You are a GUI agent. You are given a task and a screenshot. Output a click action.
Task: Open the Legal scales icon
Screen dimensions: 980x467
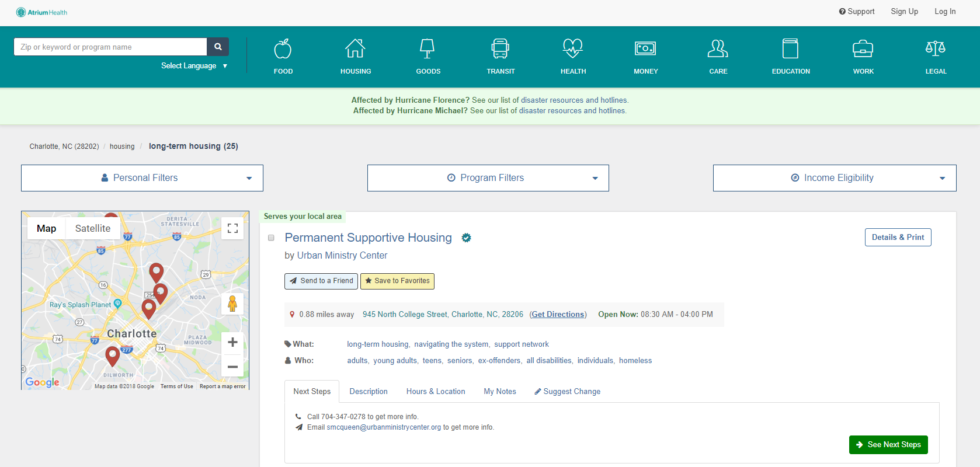coord(935,50)
